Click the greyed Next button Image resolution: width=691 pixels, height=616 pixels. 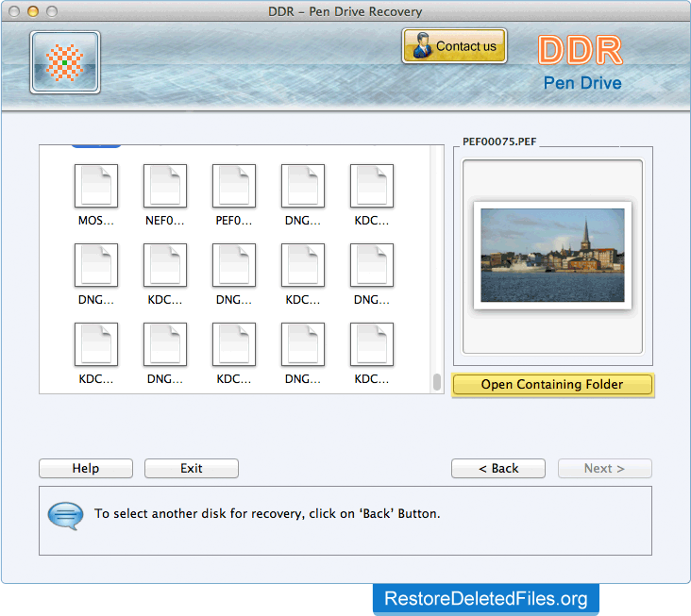(x=605, y=469)
